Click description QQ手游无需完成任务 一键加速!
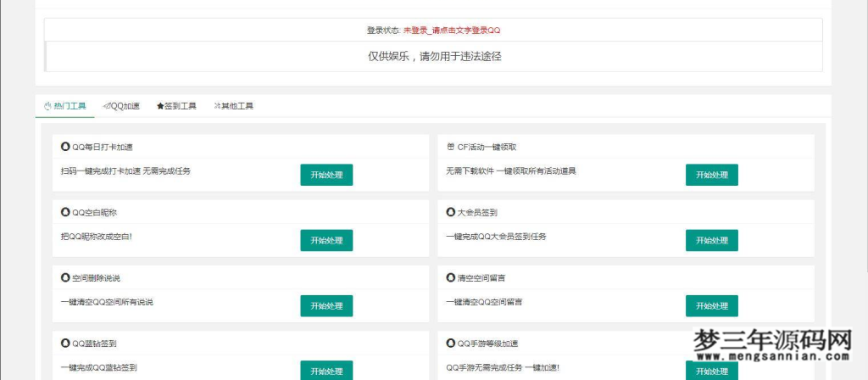 [503, 367]
